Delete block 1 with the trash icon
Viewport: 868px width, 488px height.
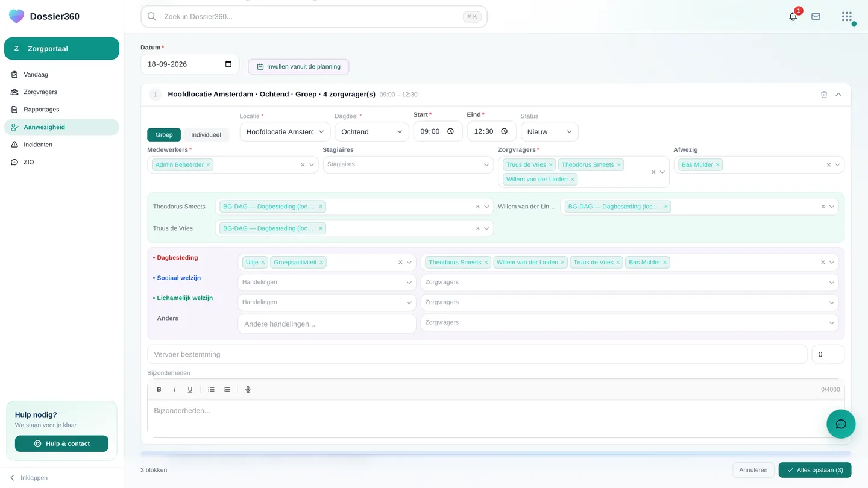(x=824, y=95)
